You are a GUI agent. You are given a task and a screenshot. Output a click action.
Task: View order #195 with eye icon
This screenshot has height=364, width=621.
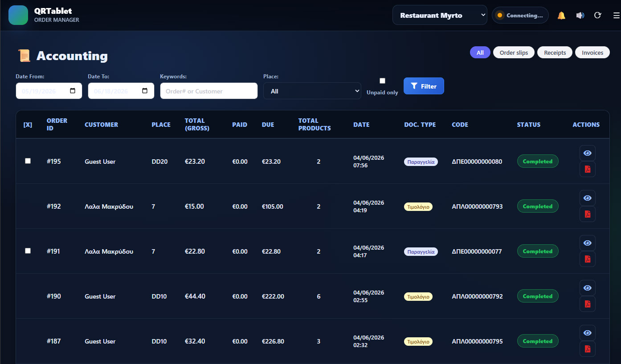[588, 153]
